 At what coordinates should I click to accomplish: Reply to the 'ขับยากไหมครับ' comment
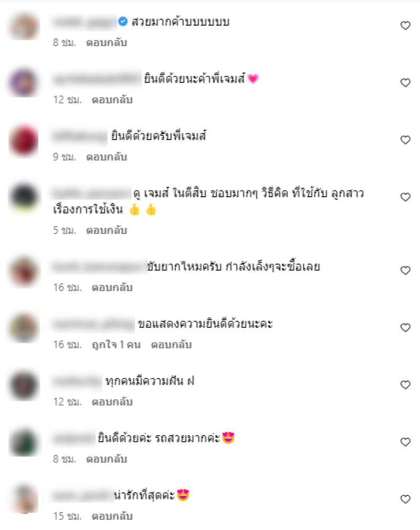[x=112, y=288]
